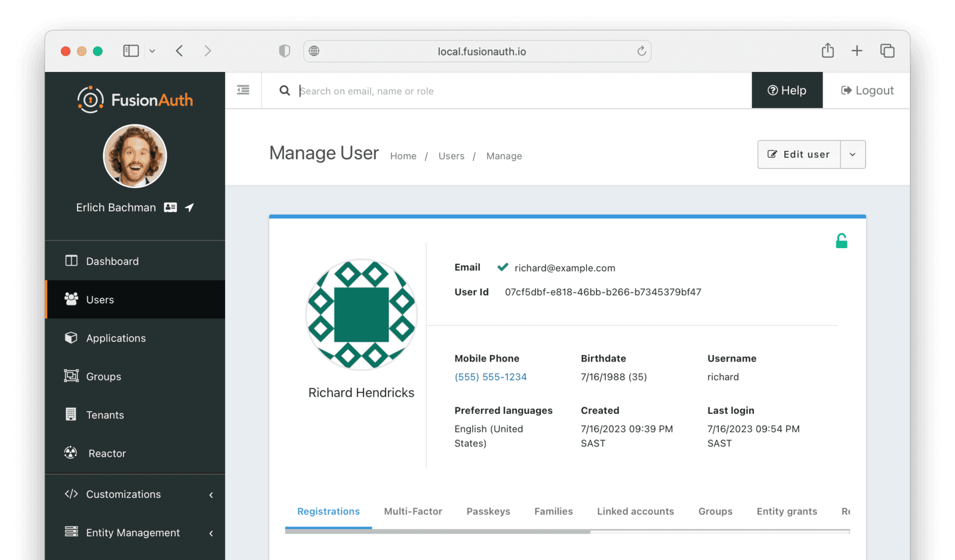Viewport: 955px width, 560px height.
Task: Click the Users breadcrumb link
Action: 451,156
